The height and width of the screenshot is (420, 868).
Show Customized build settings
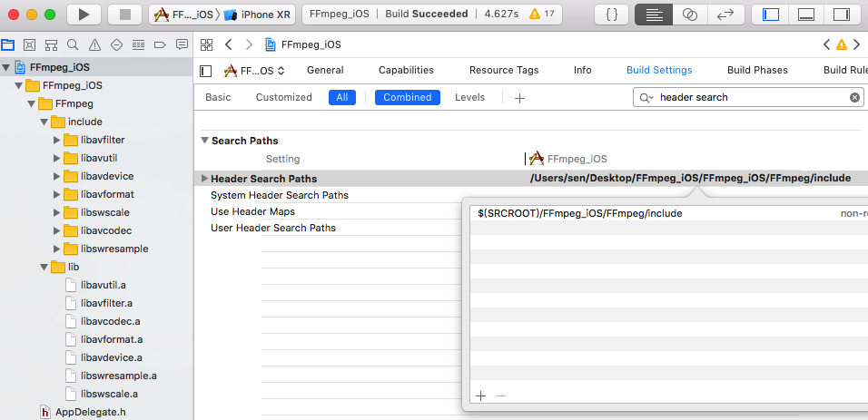coord(283,97)
